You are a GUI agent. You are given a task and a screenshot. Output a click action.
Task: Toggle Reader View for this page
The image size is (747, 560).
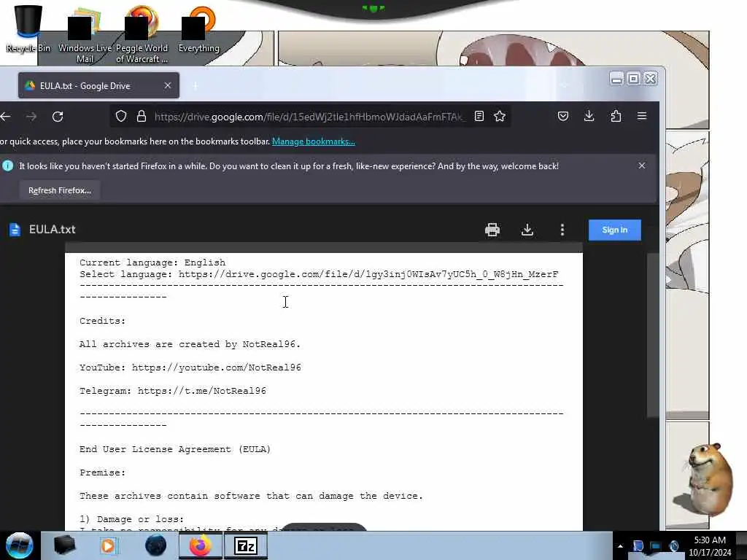(x=479, y=116)
